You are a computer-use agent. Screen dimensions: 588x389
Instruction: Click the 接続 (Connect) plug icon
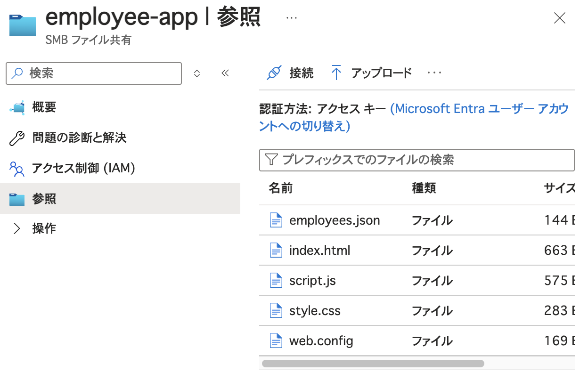pyautogui.click(x=273, y=72)
